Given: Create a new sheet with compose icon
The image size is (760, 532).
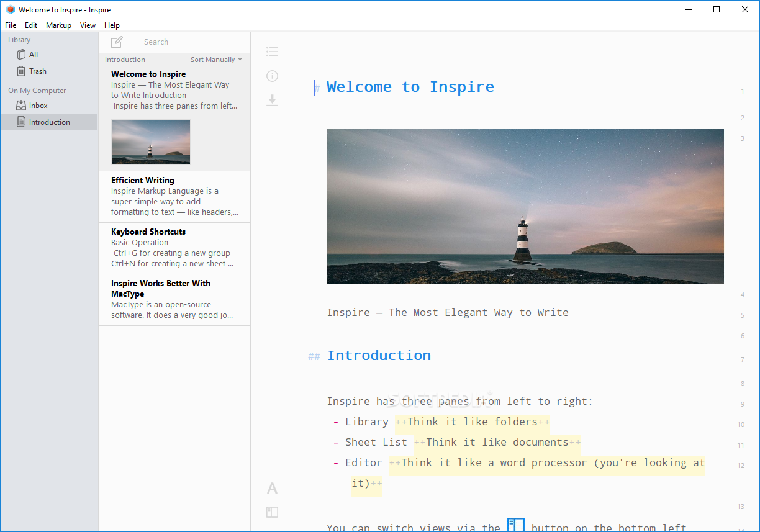Looking at the screenshot, I should [117, 42].
